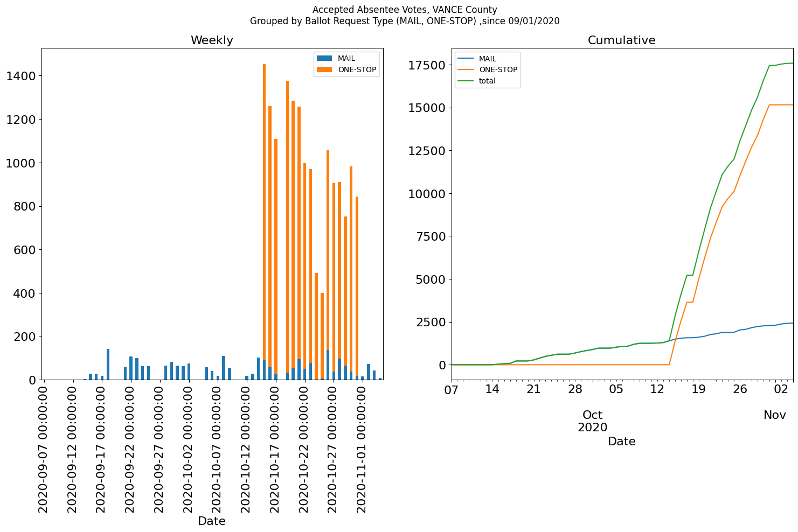798x532 pixels.
Task: Click the tallest orange bar in Weekly chart
Action: coord(264,212)
